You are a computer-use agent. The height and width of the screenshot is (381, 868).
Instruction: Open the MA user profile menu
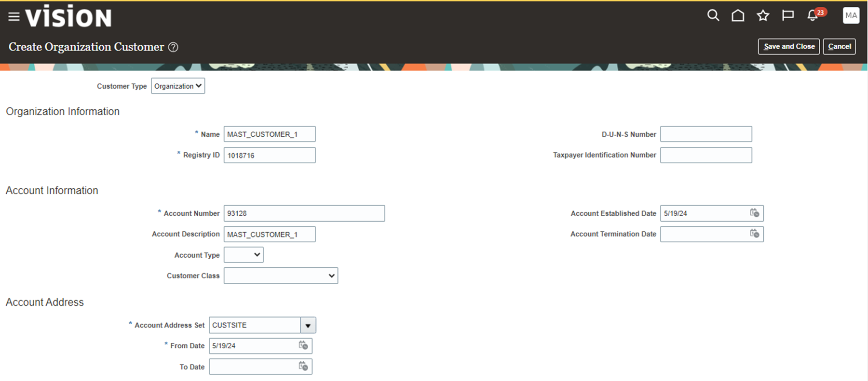pyautogui.click(x=851, y=15)
